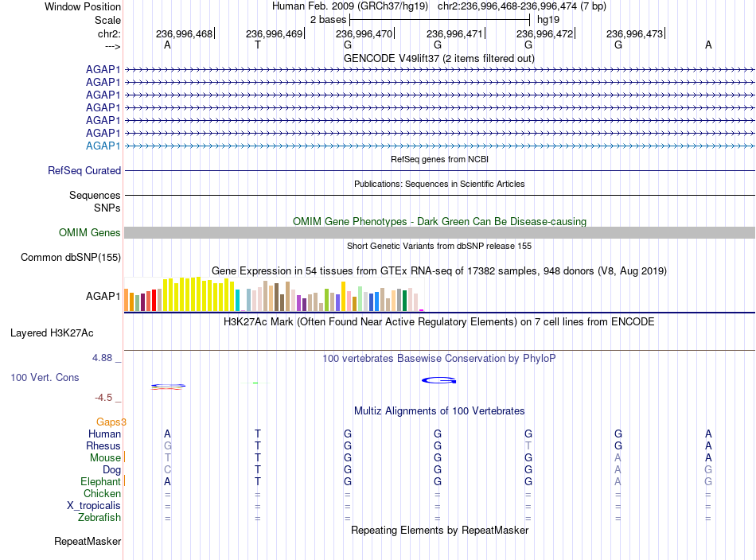Open OMIM Gene Phenotypes track title
The image size is (756, 560).
tap(439, 221)
